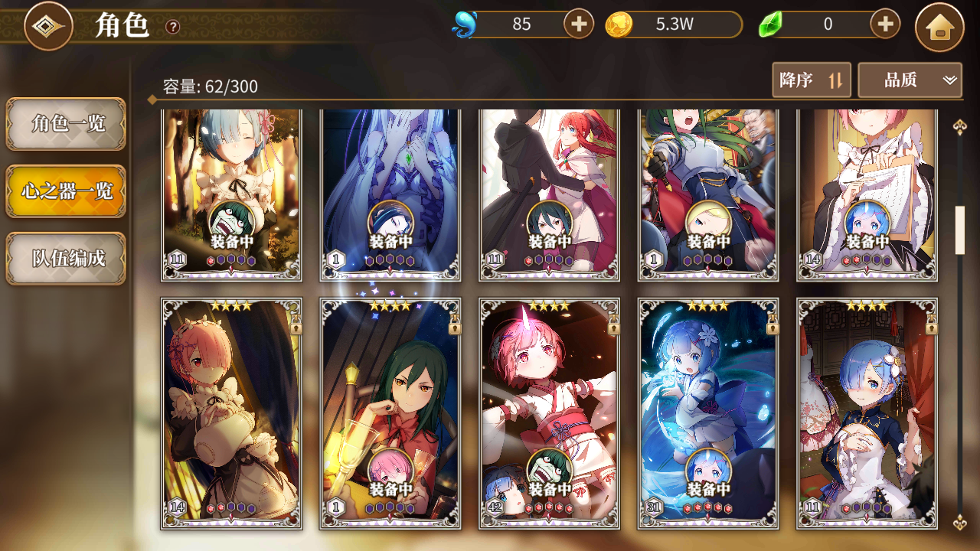
Task: Add blue spirit currency with plus button
Action: pos(579,24)
